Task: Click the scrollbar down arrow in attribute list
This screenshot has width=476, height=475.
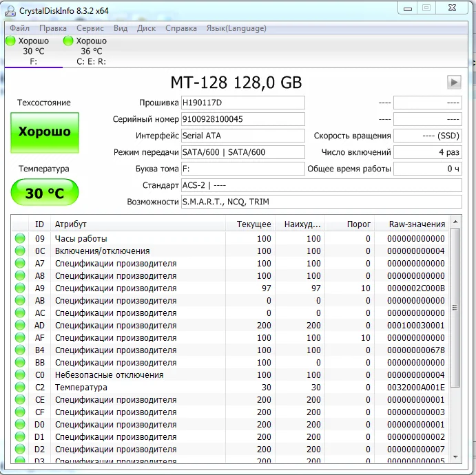Action: point(455,457)
